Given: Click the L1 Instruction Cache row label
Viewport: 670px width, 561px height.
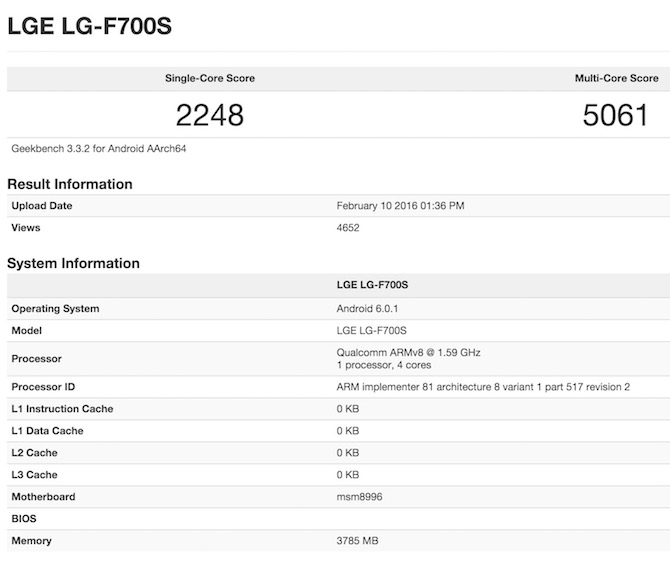Looking at the screenshot, I should pos(62,409).
